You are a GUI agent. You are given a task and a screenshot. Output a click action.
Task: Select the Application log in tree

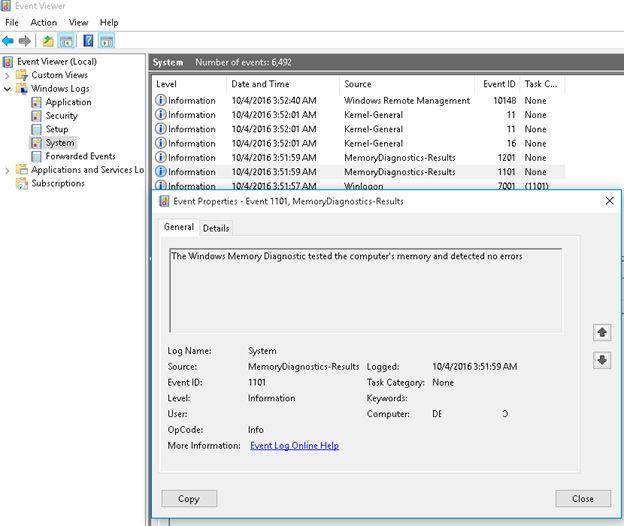[x=68, y=102]
